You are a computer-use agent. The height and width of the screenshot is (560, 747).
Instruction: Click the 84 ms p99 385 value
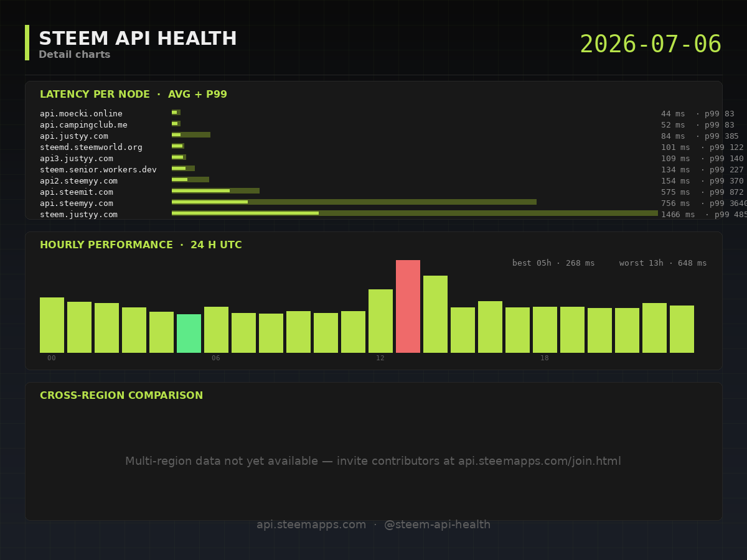(700, 136)
